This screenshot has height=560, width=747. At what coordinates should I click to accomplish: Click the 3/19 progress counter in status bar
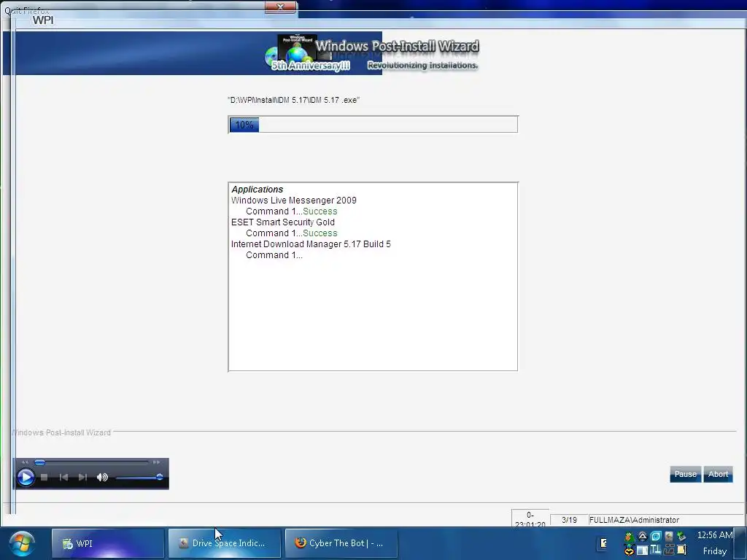(x=569, y=520)
